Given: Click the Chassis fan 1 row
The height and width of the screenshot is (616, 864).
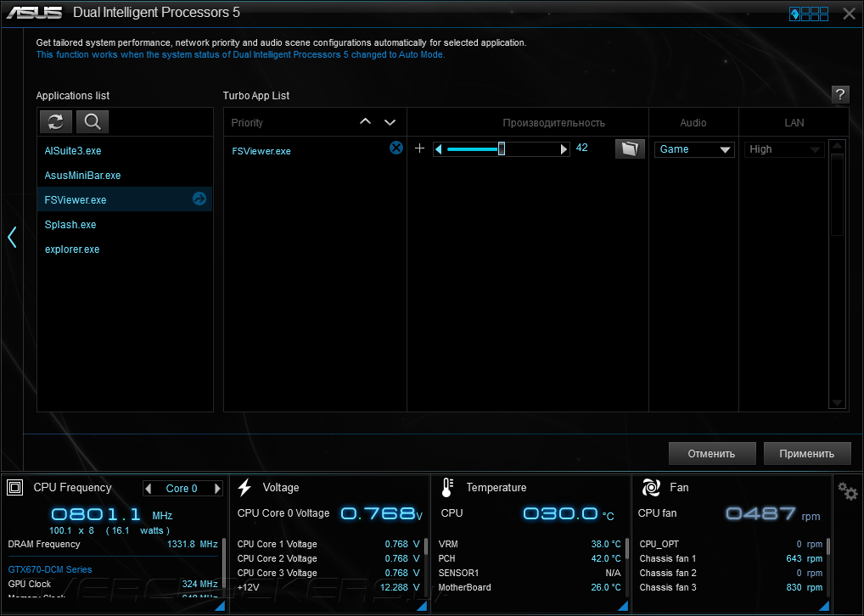Looking at the screenshot, I should [x=731, y=558].
